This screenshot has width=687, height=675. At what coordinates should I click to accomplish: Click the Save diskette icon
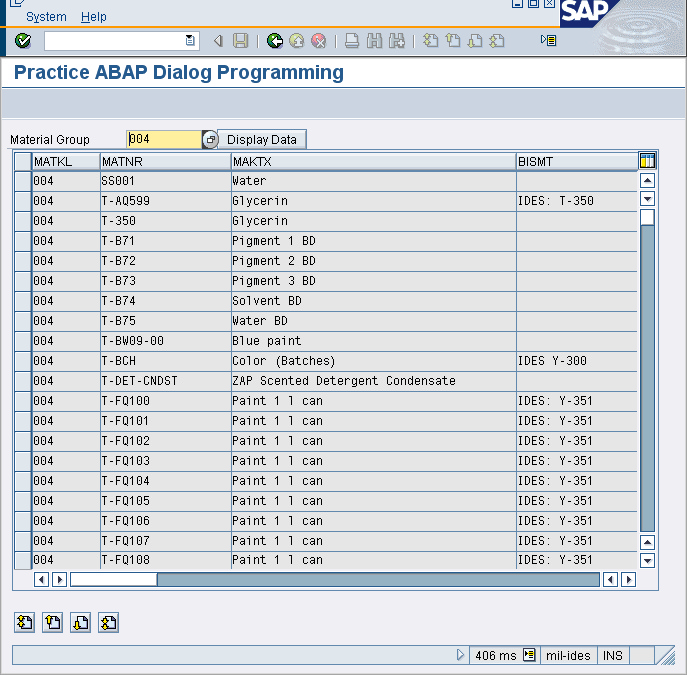[241, 41]
